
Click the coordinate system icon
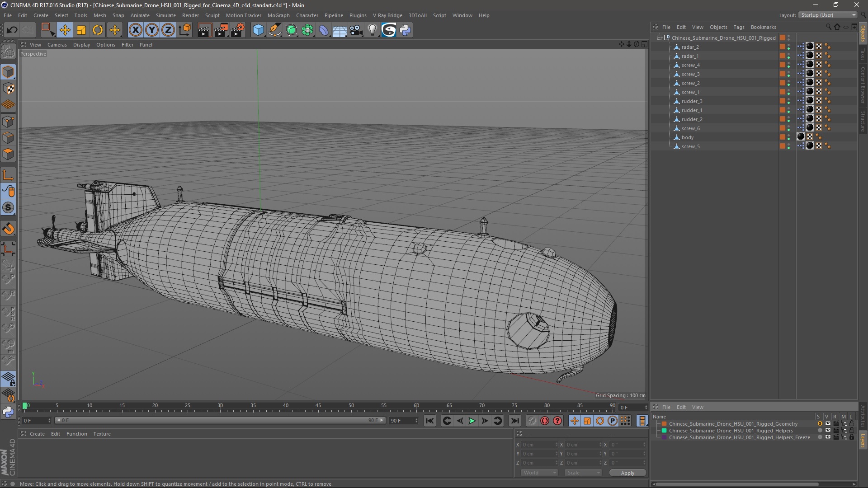click(184, 30)
